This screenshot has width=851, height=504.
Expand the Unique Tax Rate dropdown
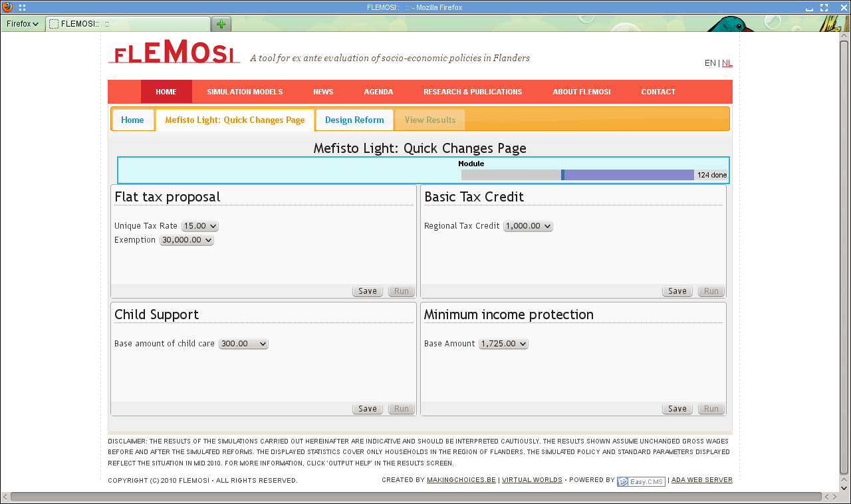(199, 226)
